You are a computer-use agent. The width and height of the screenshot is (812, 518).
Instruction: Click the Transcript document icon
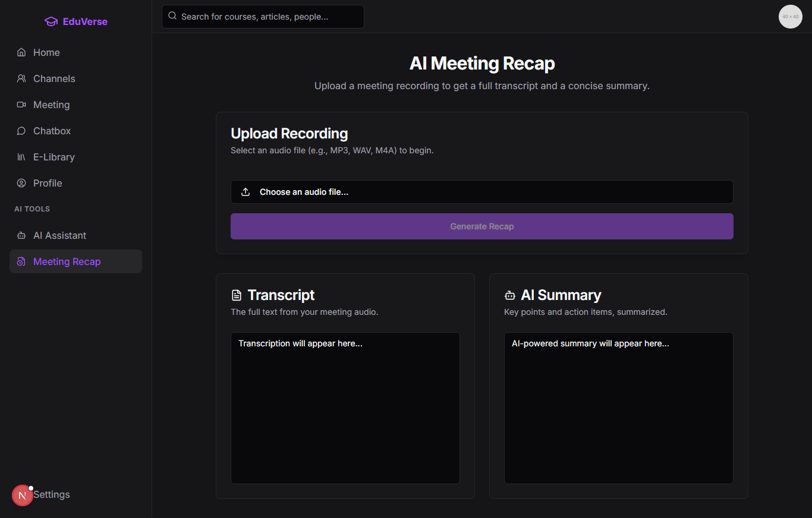pos(237,295)
